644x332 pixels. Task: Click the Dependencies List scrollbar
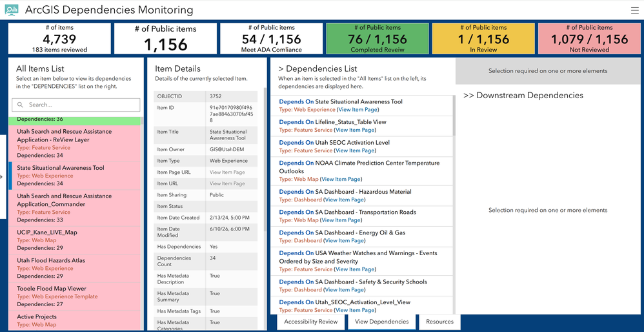(x=454, y=116)
